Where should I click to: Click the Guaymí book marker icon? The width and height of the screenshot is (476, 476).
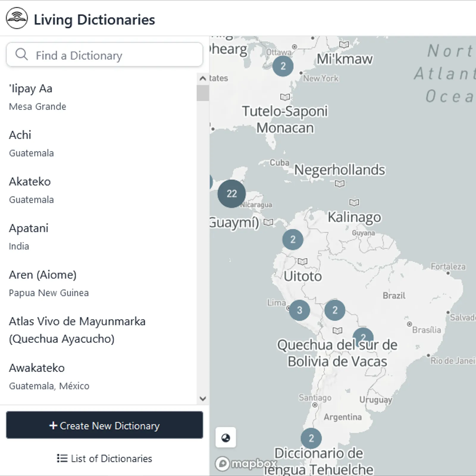268,222
